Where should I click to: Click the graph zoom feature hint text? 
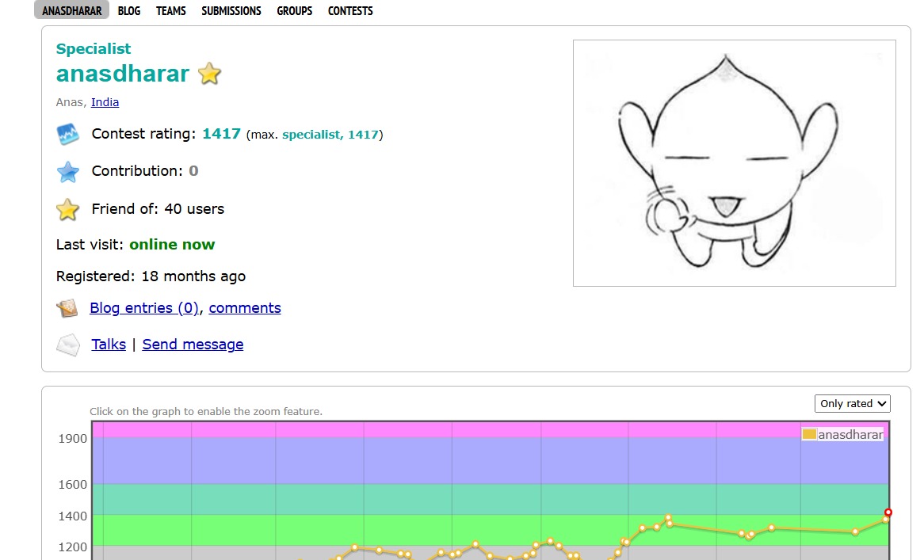pos(206,412)
